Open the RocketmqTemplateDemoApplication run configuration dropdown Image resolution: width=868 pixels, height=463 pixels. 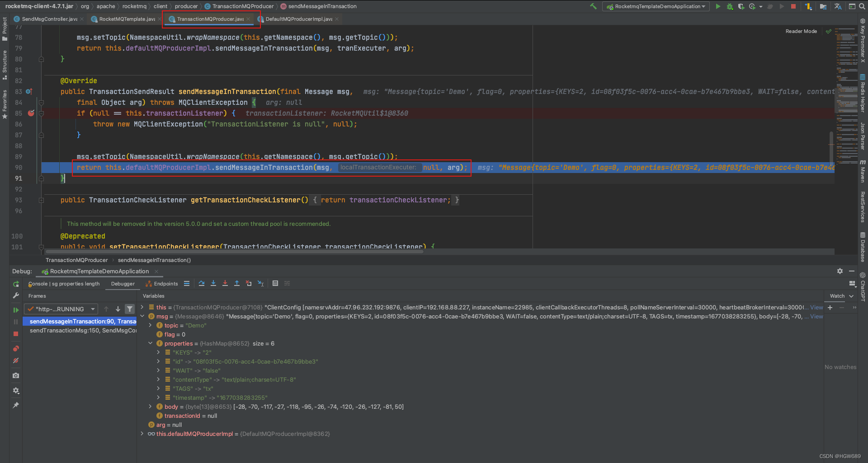click(656, 6)
